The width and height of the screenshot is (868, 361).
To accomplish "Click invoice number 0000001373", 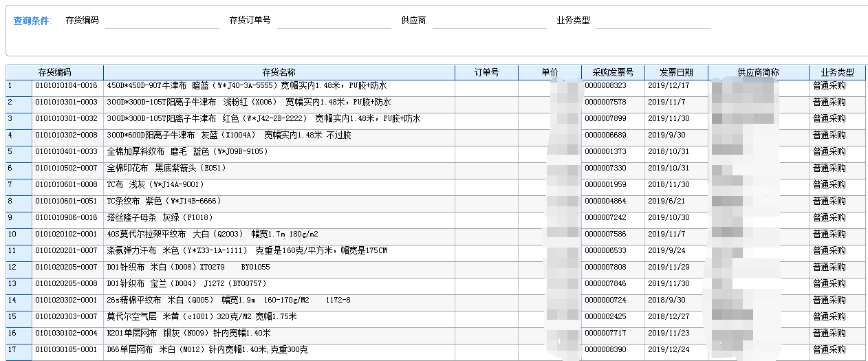I will click(x=605, y=152).
